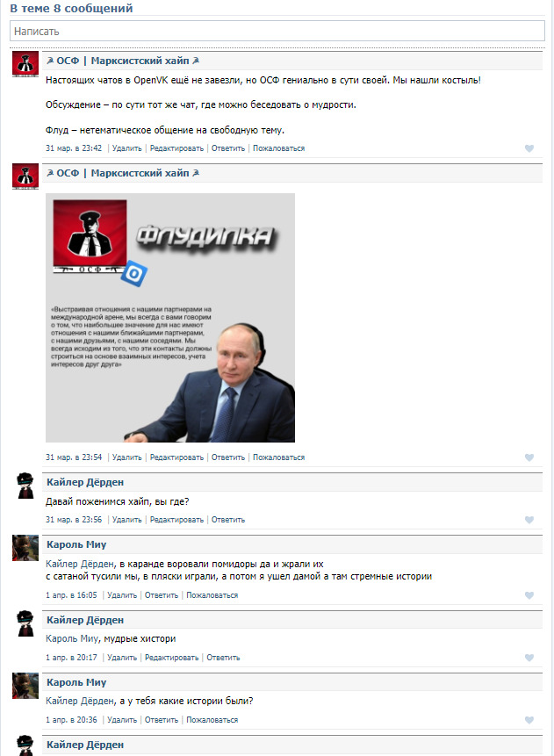Click the Кайлер Дёрден mention in the 20:36 reply
This screenshot has height=756, width=554.
[x=80, y=701]
